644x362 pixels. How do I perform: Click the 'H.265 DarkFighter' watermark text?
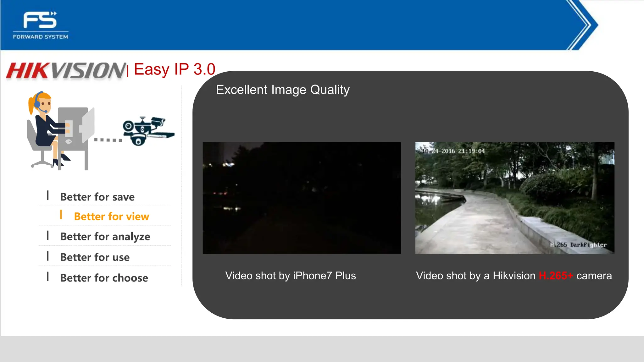point(578,245)
